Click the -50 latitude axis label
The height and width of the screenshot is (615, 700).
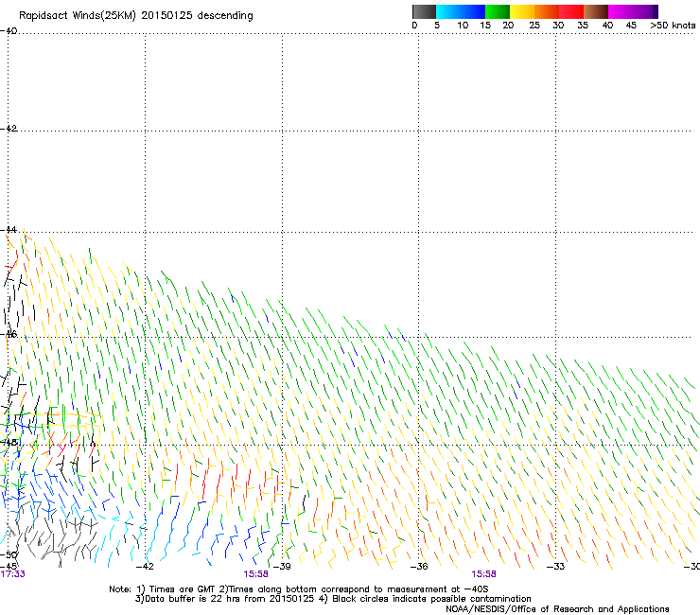pos(9,554)
